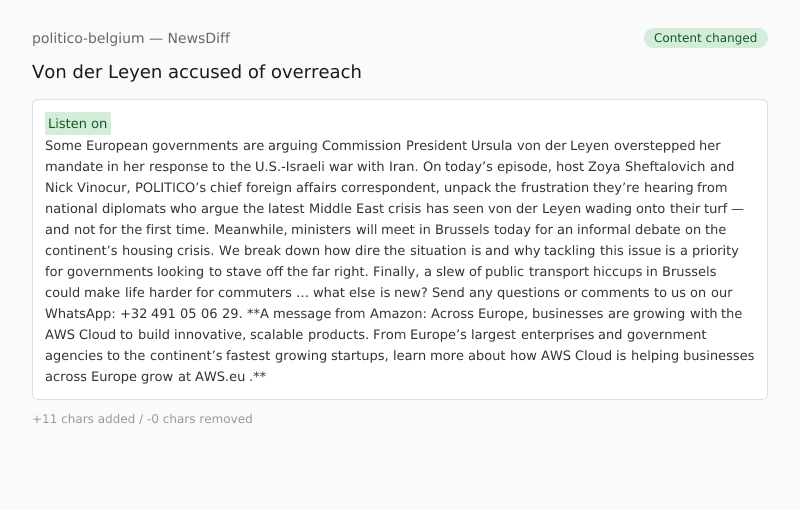This screenshot has height=510, width=800.
Task: Click the highlighted "Listen on" added text
Action: click(x=78, y=124)
